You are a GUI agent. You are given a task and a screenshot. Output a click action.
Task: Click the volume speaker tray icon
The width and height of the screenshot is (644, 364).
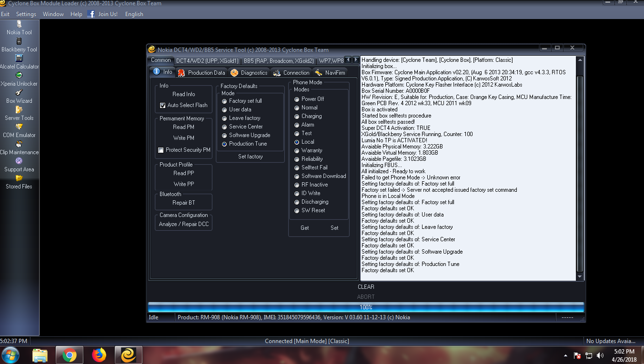(x=600, y=355)
